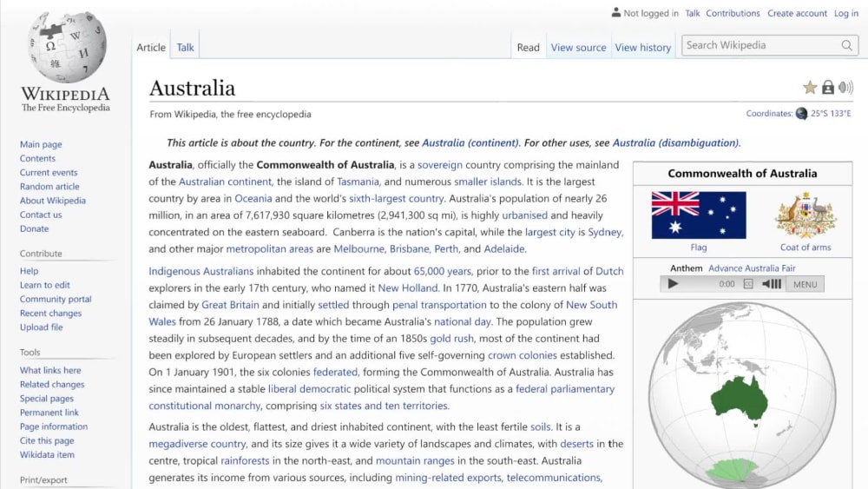Switch to the Talk tab
Viewport: 868px width, 489px height.
point(185,47)
